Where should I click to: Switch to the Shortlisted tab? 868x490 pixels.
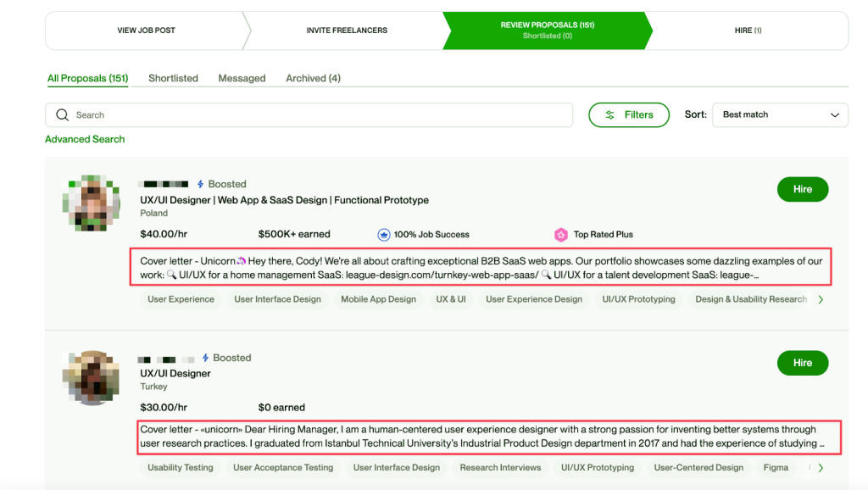[173, 78]
